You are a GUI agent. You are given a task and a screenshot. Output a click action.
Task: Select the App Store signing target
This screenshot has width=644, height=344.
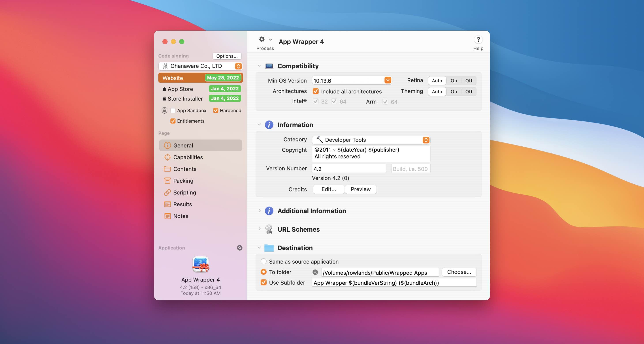200,89
